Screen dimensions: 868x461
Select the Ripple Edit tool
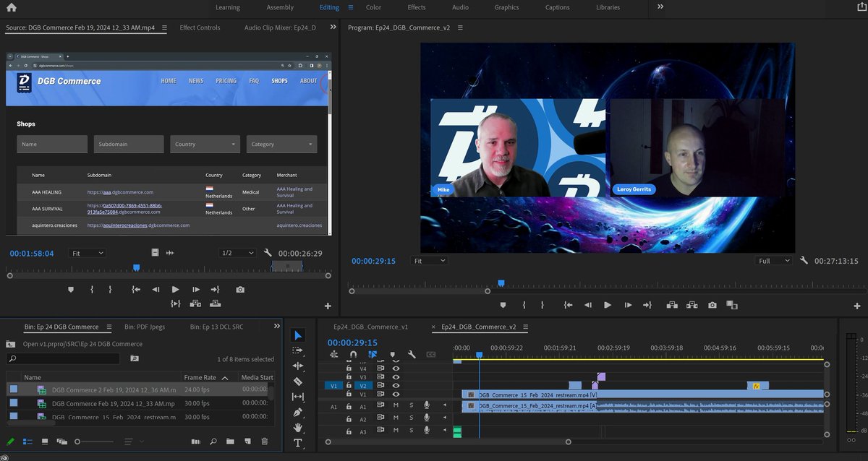pos(299,366)
